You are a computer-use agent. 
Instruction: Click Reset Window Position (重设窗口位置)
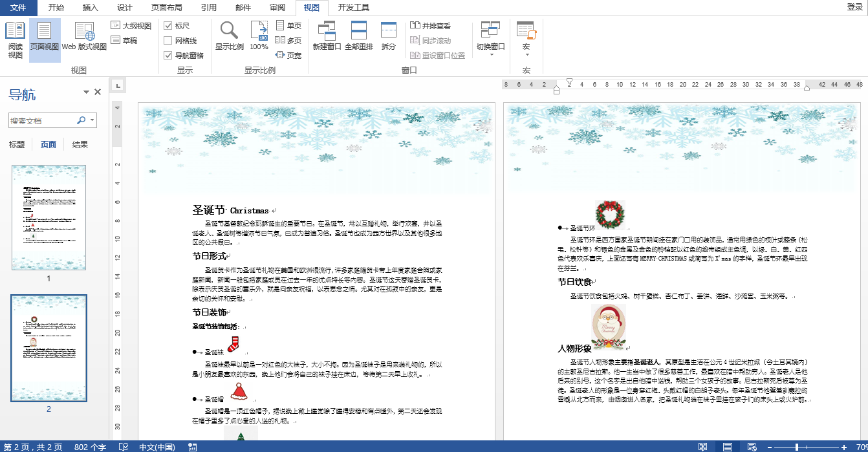pos(438,56)
